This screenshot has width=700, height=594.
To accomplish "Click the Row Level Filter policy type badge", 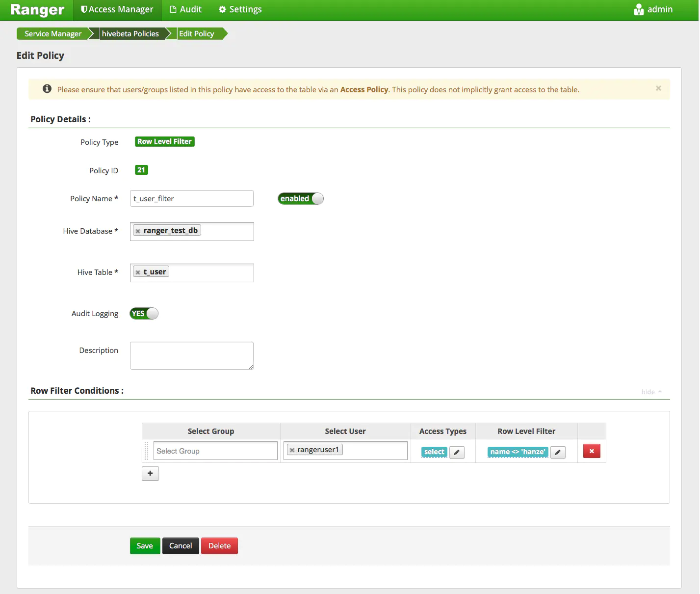I will coord(165,141).
